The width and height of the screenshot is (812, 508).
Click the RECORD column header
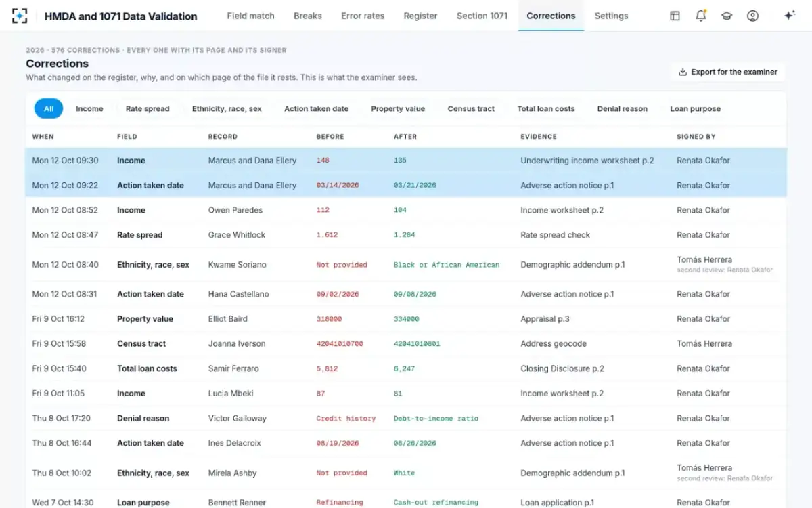[223, 137]
